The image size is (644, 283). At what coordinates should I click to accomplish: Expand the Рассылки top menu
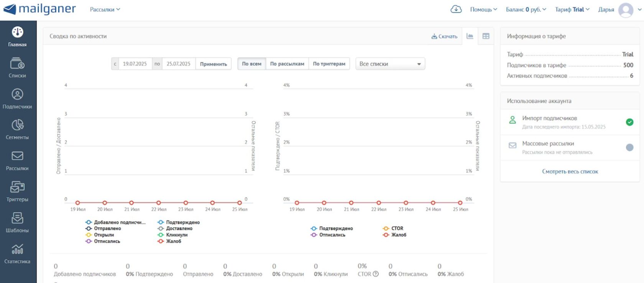click(105, 10)
